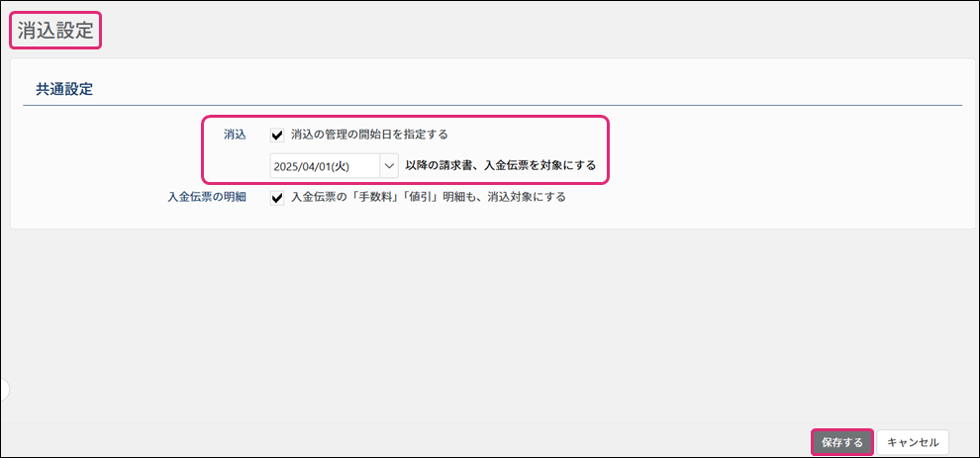Viewport: 980px width, 458px height.
Task: Click the 2025/04/01(火) date field
Action: tap(324, 166)
